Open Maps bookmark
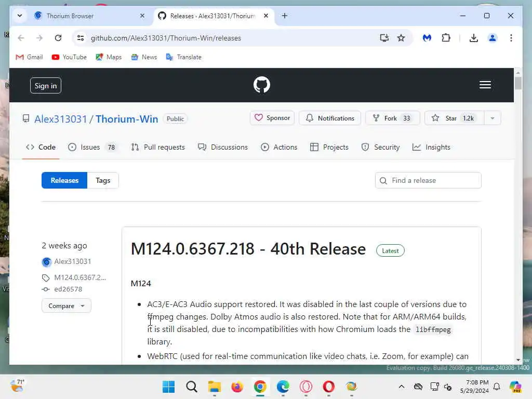 109,57
